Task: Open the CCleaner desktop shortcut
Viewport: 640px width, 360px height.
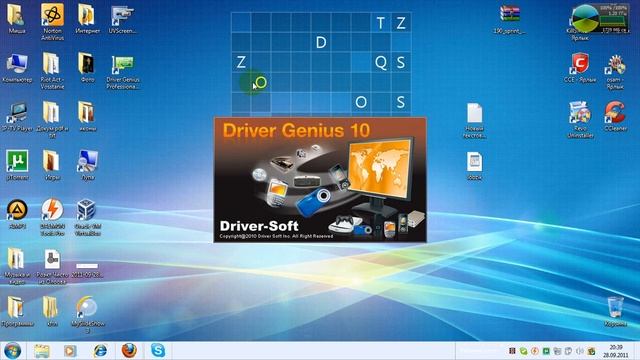Action: pyautogui.click(x=615, y=117)
